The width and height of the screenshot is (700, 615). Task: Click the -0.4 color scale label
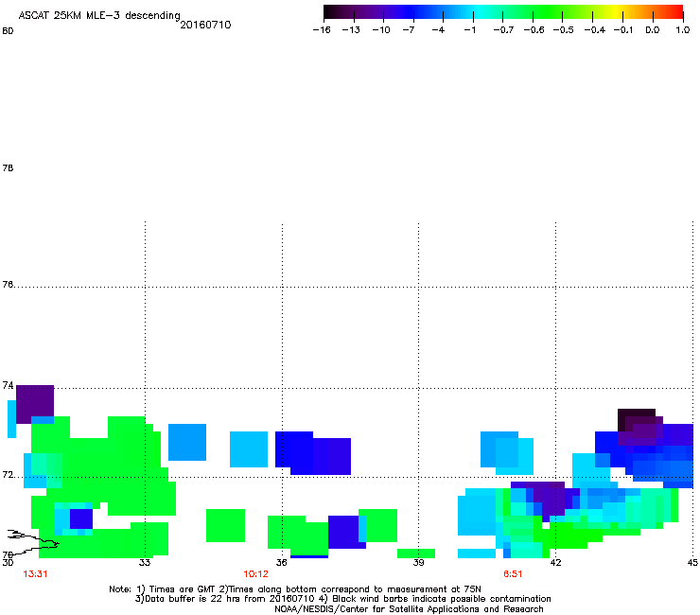pyautogui.click(x=595, y=30)
